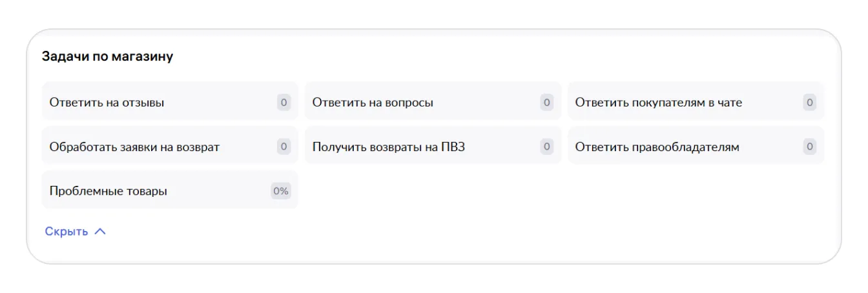Click the white page background above the card
This screenshot has width=868, height=293.
coord(434,13)
